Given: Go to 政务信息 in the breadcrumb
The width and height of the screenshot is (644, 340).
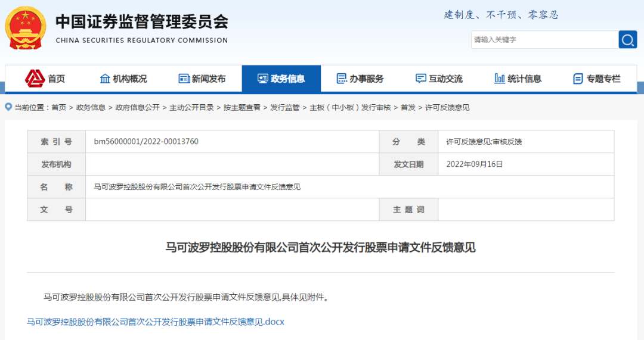Looking at the screenshot, I should 91,107.
